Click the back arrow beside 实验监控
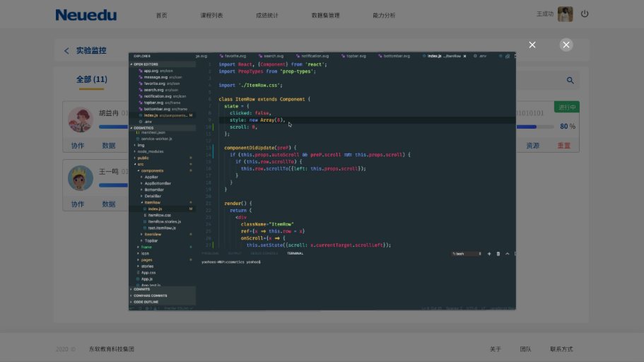This screenshot has width=644, height=362. click(66, 51)
